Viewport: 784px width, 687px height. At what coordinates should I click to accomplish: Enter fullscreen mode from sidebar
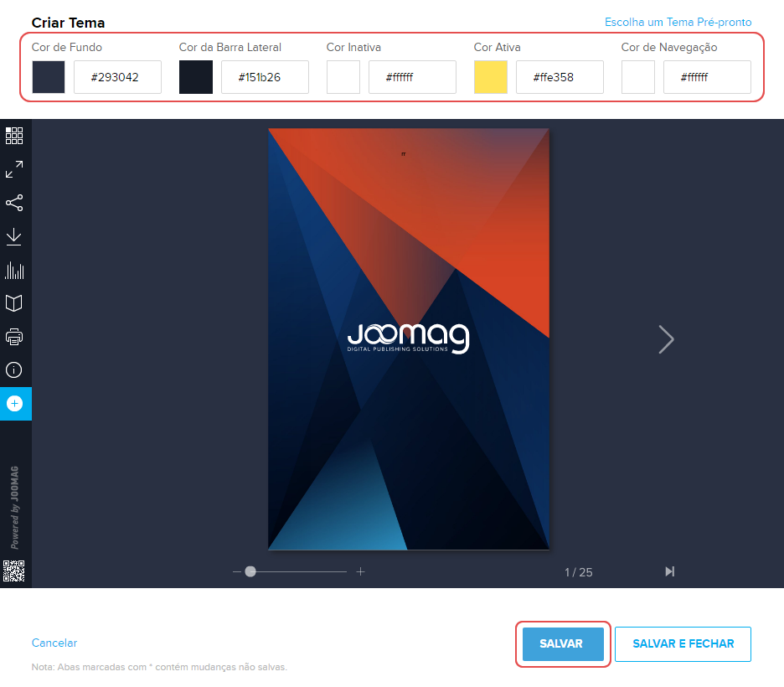coord(14,169)
